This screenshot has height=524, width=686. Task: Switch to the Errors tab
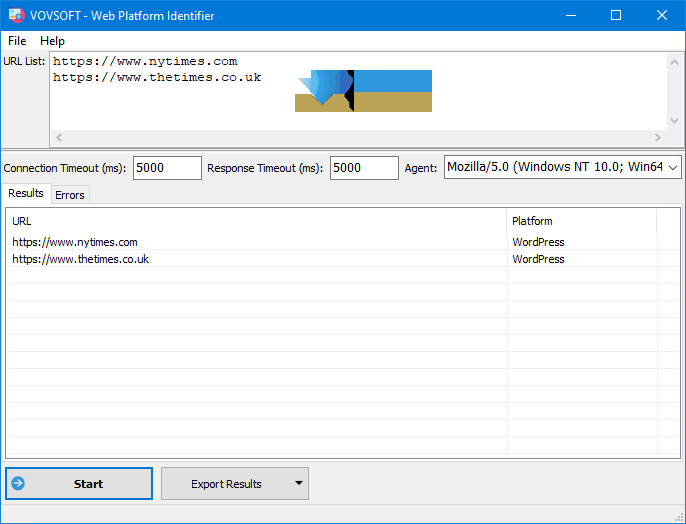[x=70, y=195]
